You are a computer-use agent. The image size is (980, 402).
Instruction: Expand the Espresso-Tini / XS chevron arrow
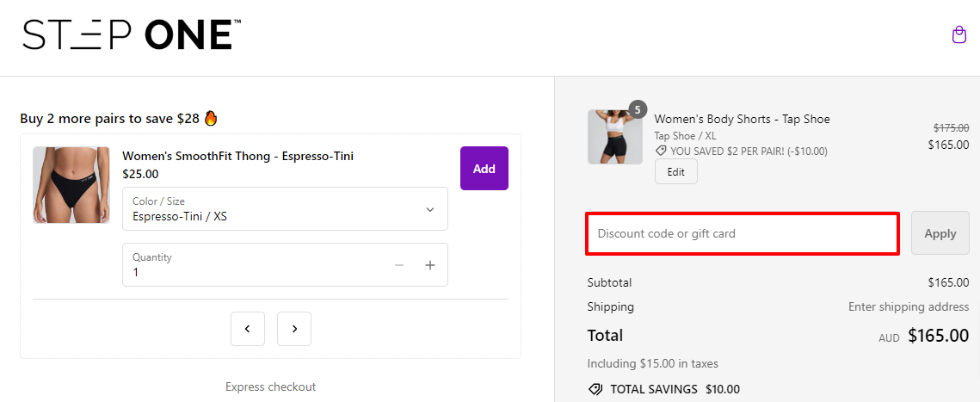(x=430, y=209)
